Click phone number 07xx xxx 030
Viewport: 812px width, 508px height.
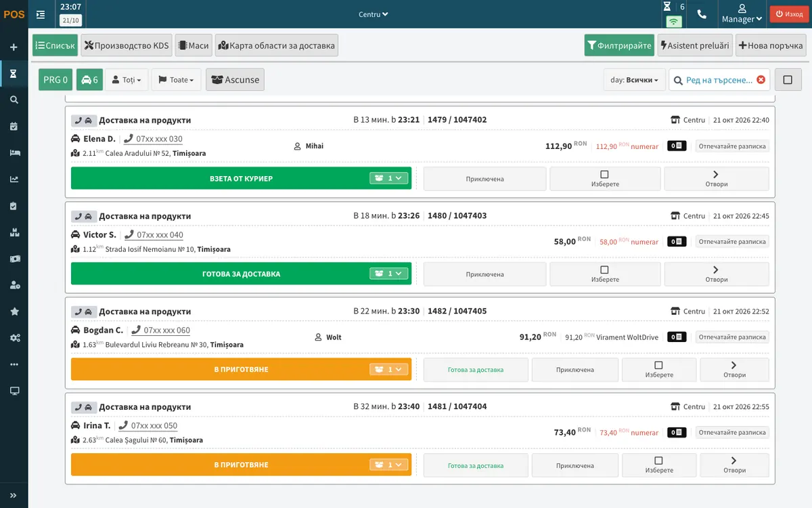[x=153, y=139]
